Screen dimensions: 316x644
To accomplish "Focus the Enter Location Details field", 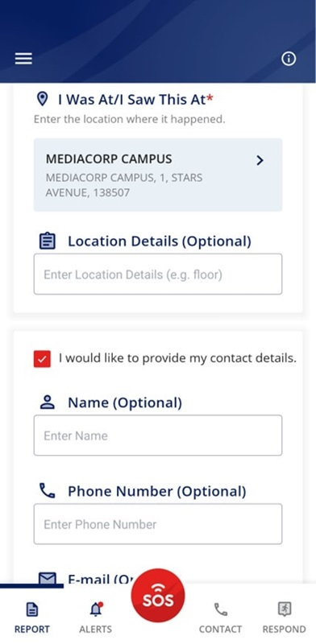I will click(x=158, y=274).
